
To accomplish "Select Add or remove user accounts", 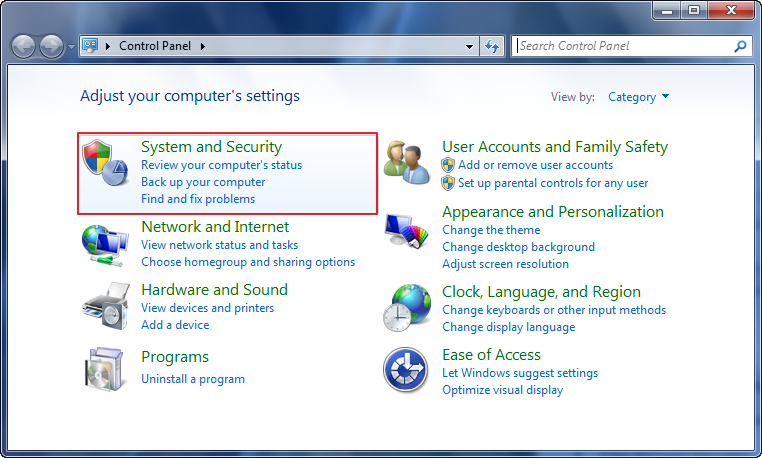I will point(535,165).
